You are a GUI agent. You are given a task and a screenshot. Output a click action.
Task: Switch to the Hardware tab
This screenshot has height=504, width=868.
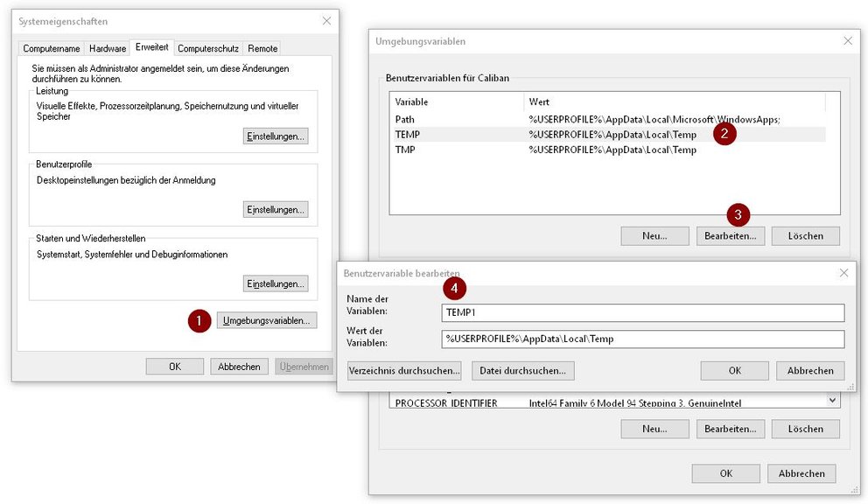(x=108, y=48)
